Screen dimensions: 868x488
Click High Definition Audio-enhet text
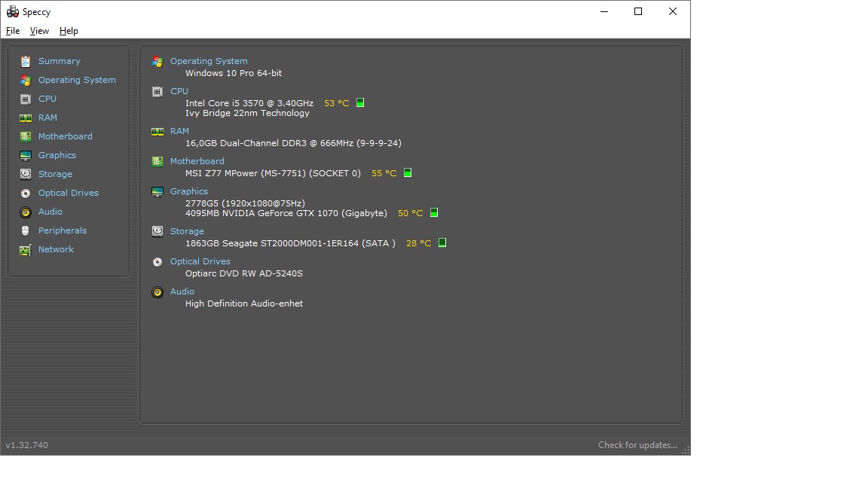tap(243, 303)
